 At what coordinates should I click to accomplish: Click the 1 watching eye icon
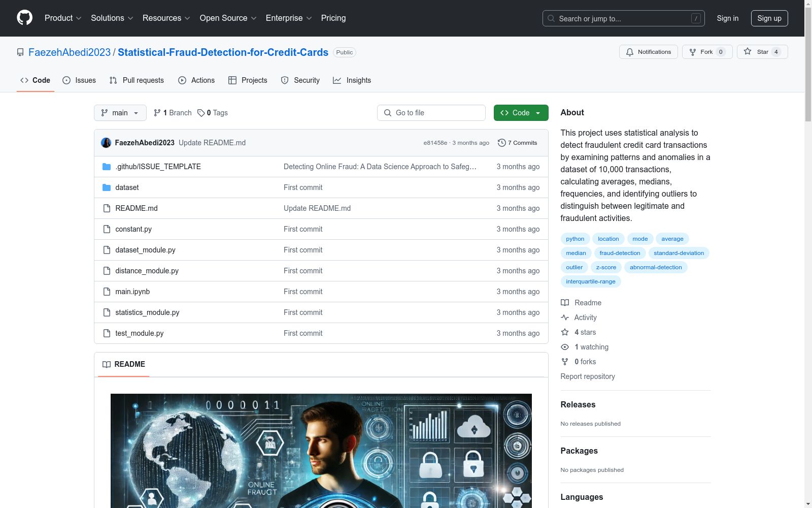(565, 347)
